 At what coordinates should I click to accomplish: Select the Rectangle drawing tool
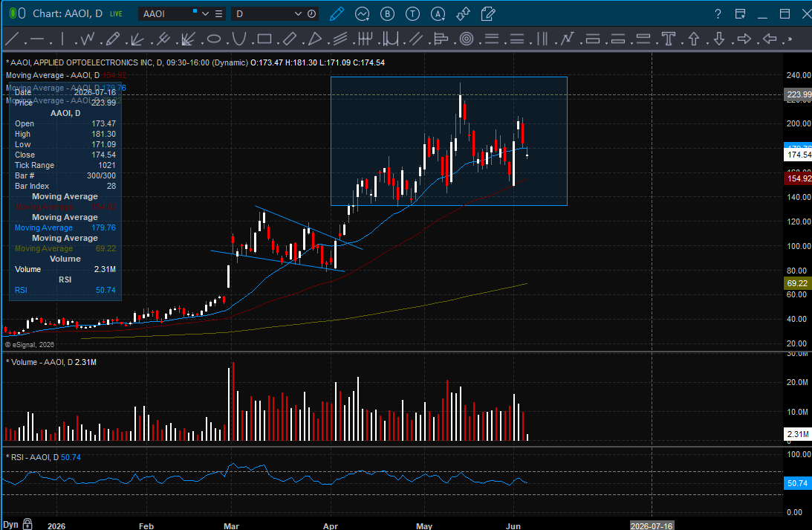264,39
